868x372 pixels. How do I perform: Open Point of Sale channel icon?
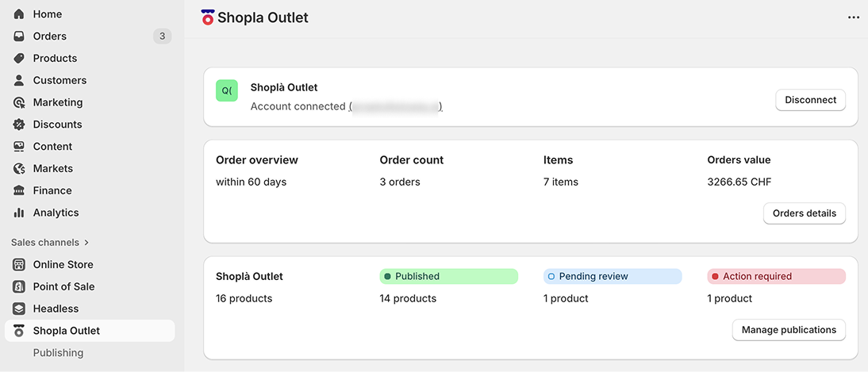[19, 287]
